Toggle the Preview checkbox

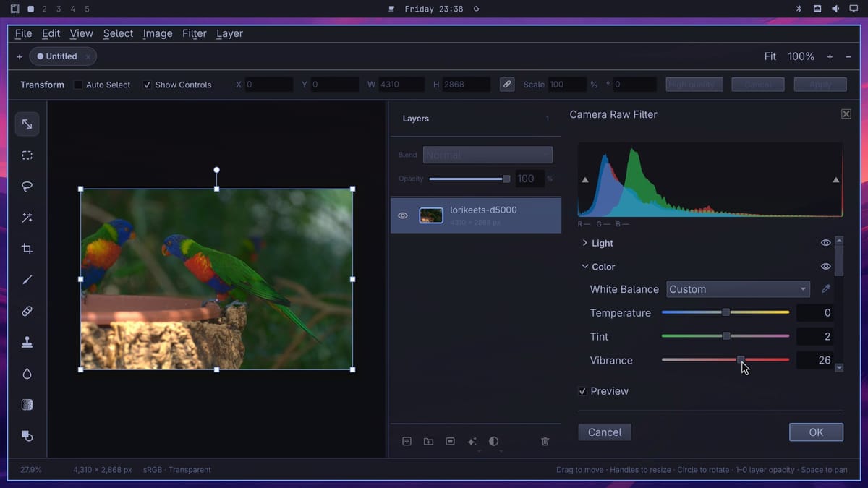pos(582,391)
